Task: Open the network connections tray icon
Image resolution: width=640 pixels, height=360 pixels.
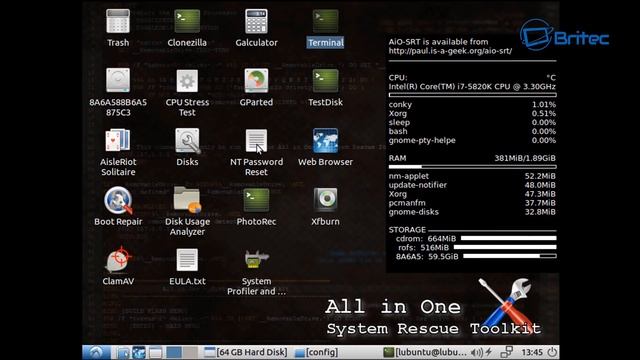Action: tap(507, 352)
